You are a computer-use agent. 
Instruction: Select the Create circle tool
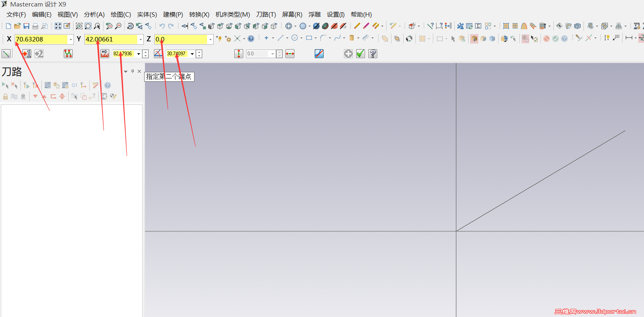(295, 38)
